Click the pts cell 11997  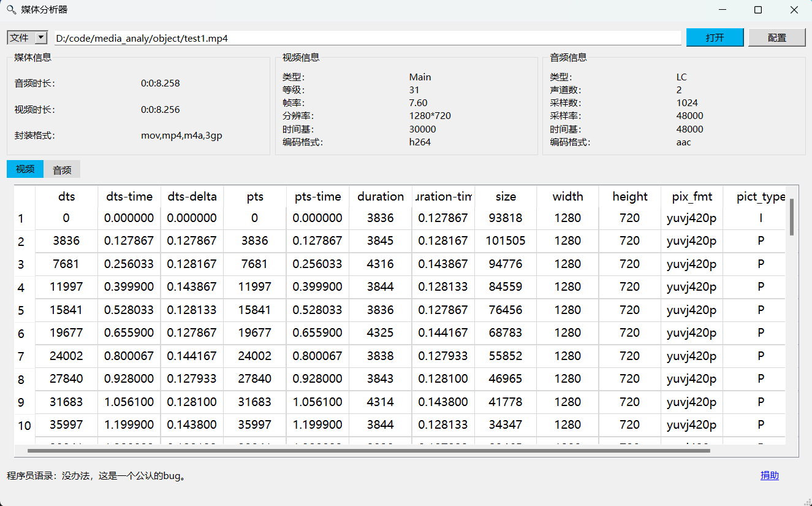tap(255, 286)
